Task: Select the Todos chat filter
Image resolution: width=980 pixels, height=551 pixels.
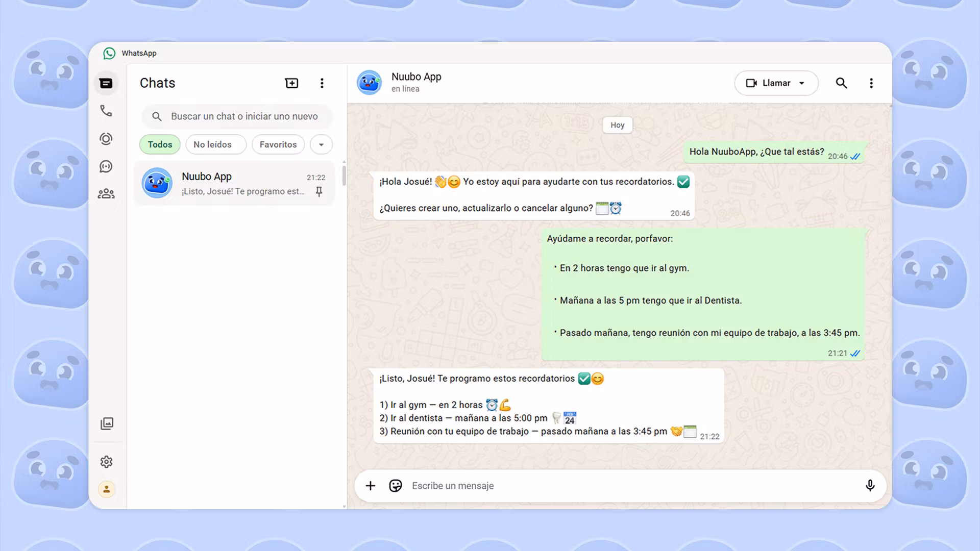Action: [x=160, y=144]
